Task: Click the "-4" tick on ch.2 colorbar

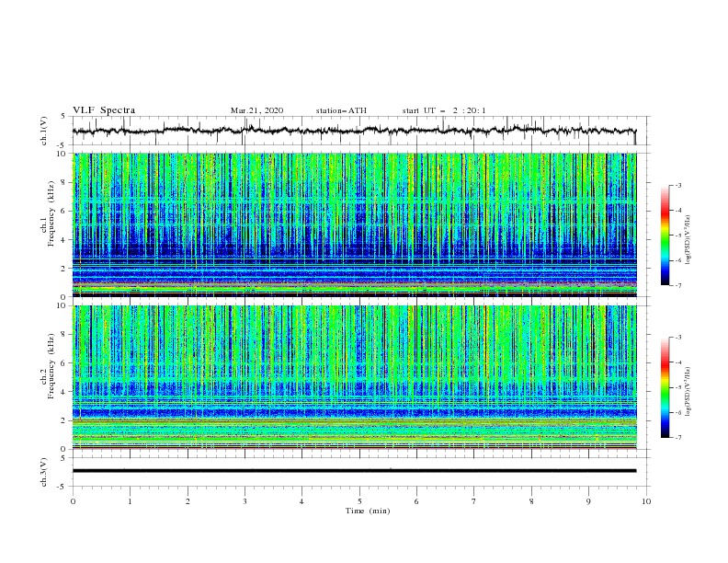Action: pyautogui.click(x=678, y=362)
